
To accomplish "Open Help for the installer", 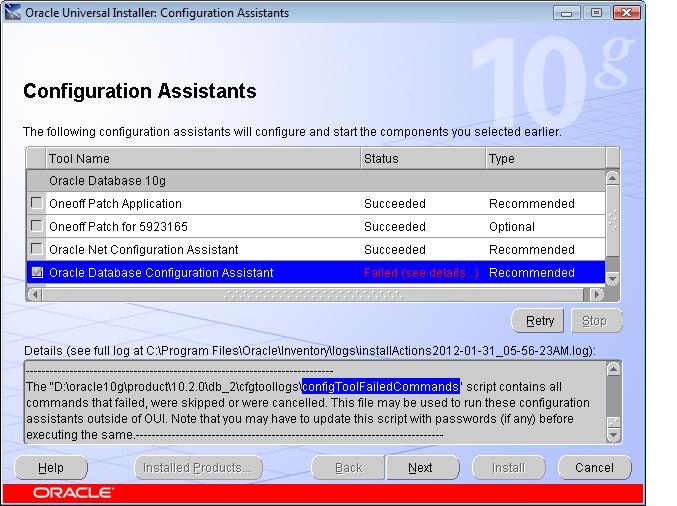I will click(51, 468).
